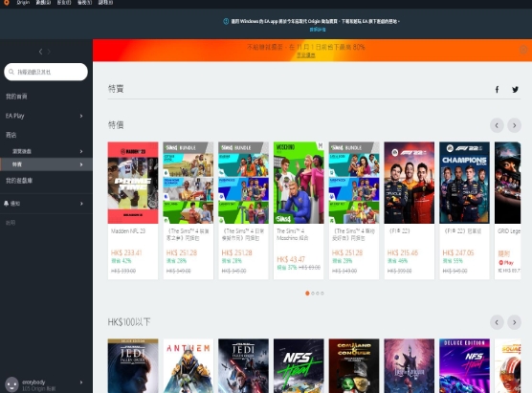Show next items in the HK$100以下 carousel
Image resolution: width=532 pixels, height=393 pixels.
coord(515,322)
